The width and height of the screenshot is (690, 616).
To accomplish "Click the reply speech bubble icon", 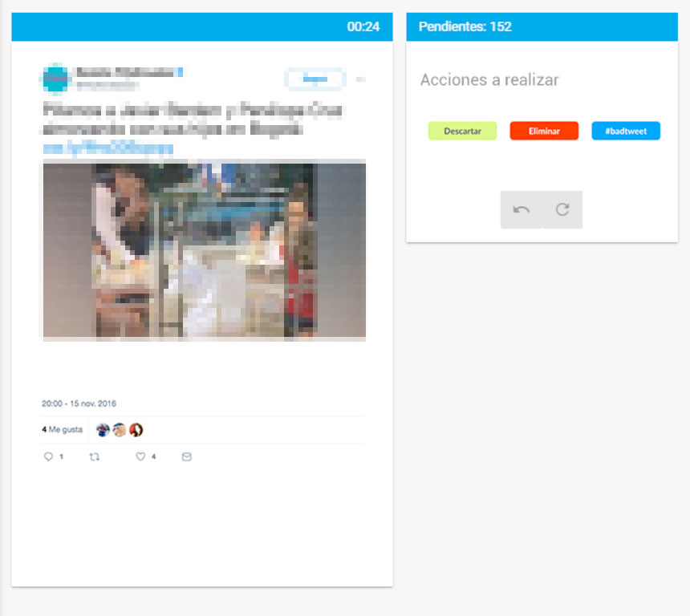I will tap(48, 456).
